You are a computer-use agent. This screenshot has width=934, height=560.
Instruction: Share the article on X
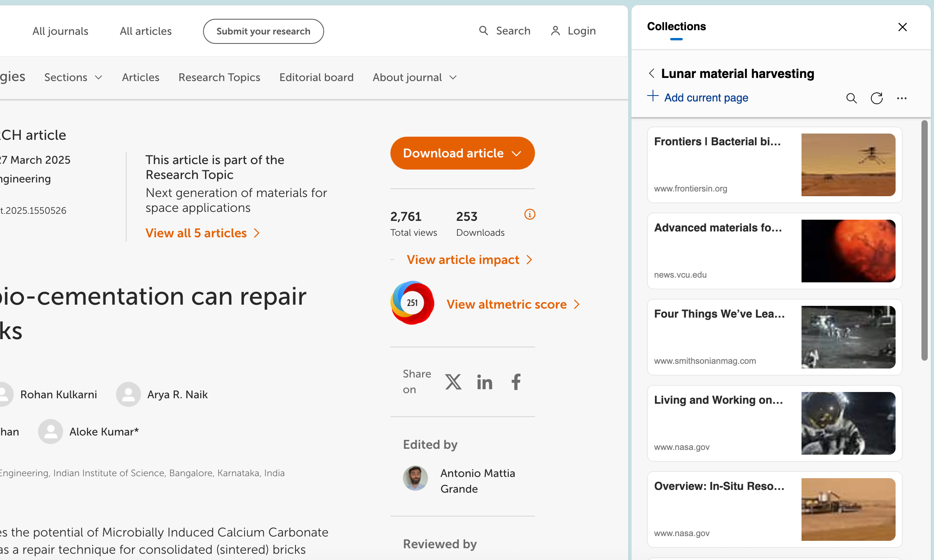click(x=453, y=382)
